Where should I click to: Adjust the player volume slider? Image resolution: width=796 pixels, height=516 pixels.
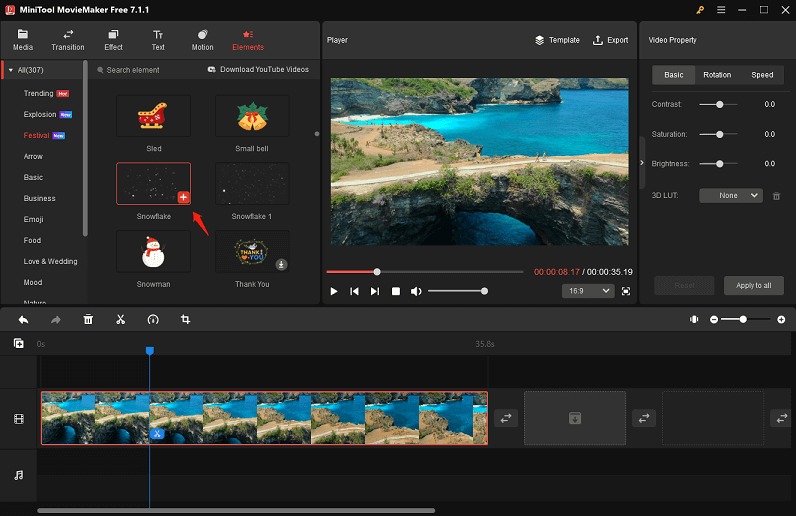tap(457, 291)
